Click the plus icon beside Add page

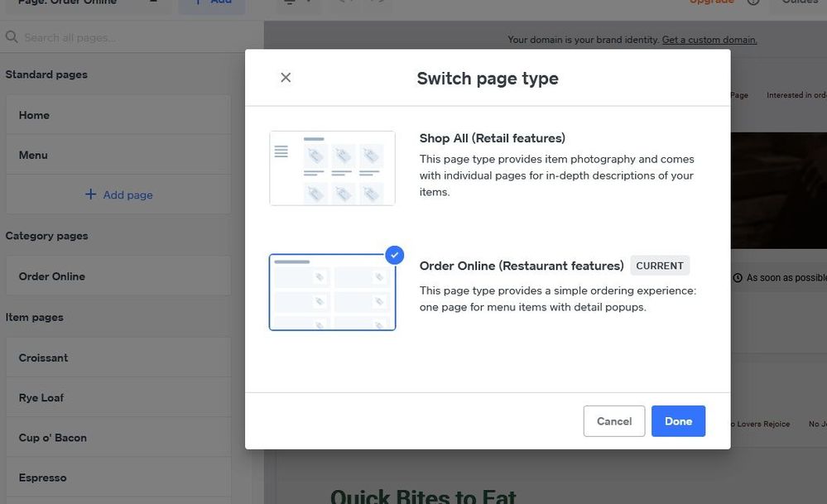[x=91, y=195]
